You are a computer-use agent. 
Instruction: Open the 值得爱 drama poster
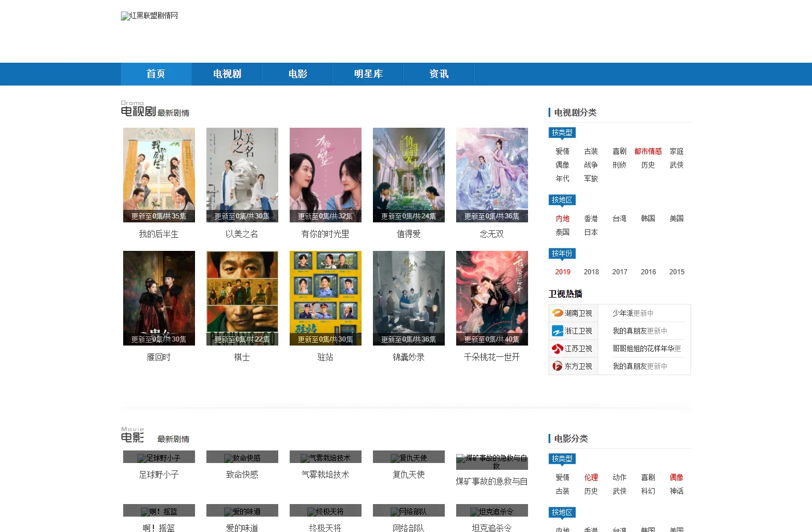[409, 175]
